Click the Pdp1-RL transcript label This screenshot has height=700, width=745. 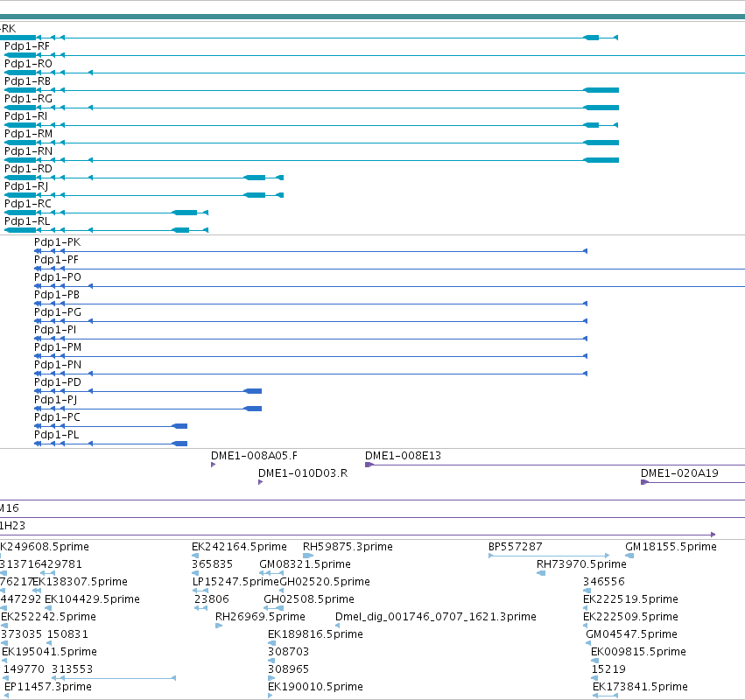pyautogui.click(x=27, y=221)
